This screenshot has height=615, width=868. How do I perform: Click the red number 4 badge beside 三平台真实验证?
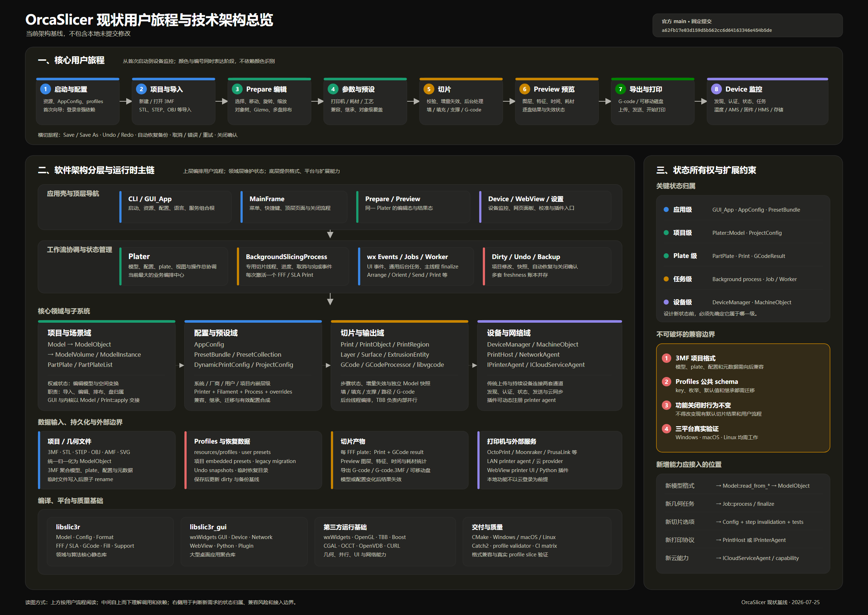(667, 429)
